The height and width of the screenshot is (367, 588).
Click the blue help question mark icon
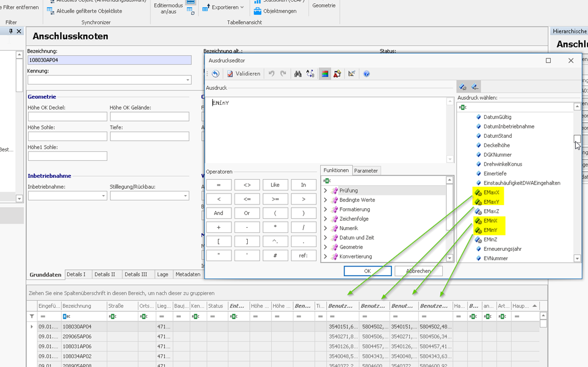(367, 74)
